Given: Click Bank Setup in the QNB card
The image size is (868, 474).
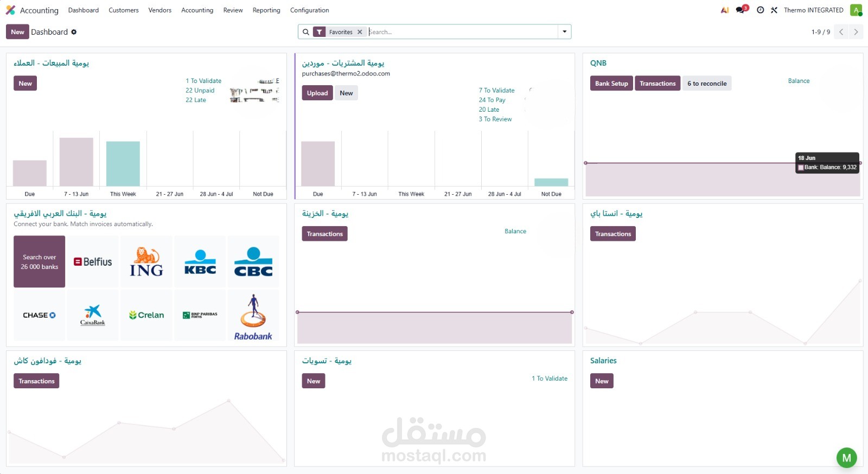Looking at the screenshot, I should 611,84.
